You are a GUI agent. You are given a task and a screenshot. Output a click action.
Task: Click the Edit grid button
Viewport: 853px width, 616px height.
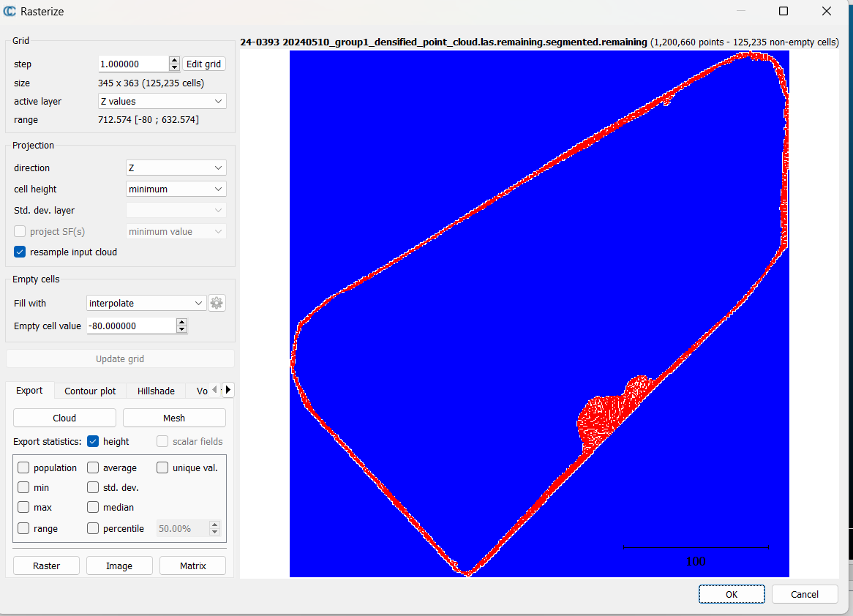(204, 64)
